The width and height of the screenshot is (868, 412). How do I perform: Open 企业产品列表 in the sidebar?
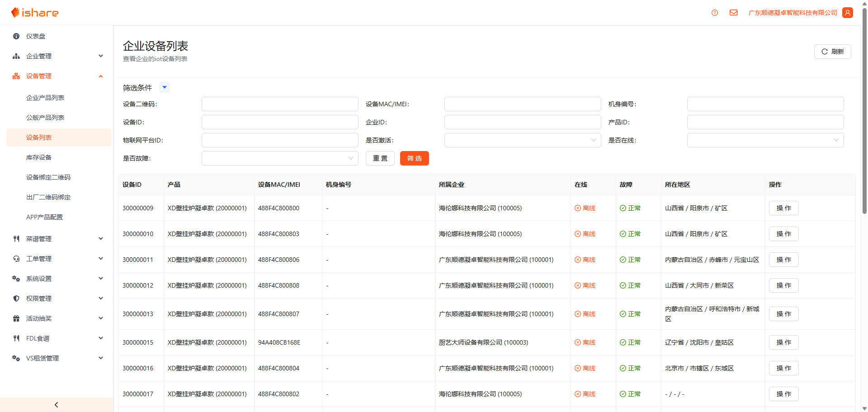click(x=45, y=98)
